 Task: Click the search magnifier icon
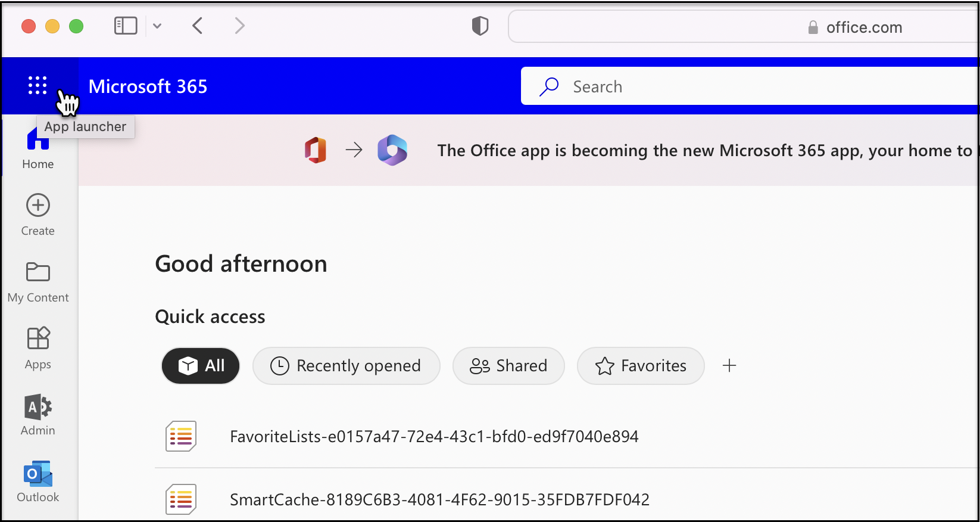click(x=548, y=86)
